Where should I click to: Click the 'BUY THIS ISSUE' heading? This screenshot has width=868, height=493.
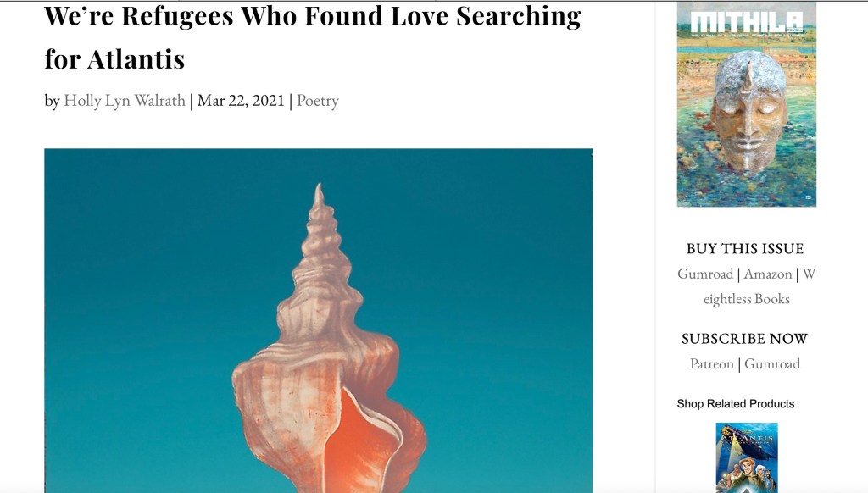745,248
